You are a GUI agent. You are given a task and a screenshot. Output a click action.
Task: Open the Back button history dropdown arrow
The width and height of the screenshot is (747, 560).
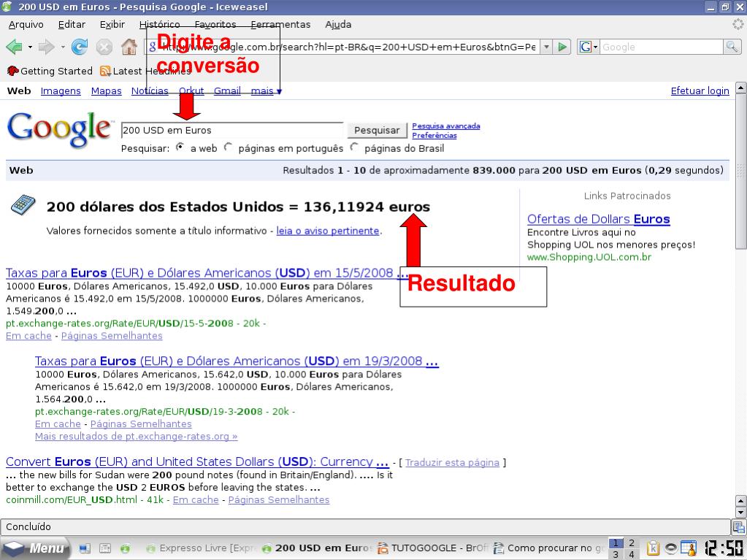tap(30, 47)
